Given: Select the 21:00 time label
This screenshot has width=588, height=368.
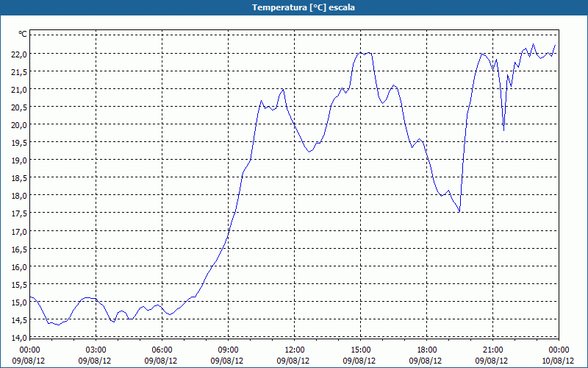Looking at the screenshot, I should pyautogui.click(x=492, y=350).
